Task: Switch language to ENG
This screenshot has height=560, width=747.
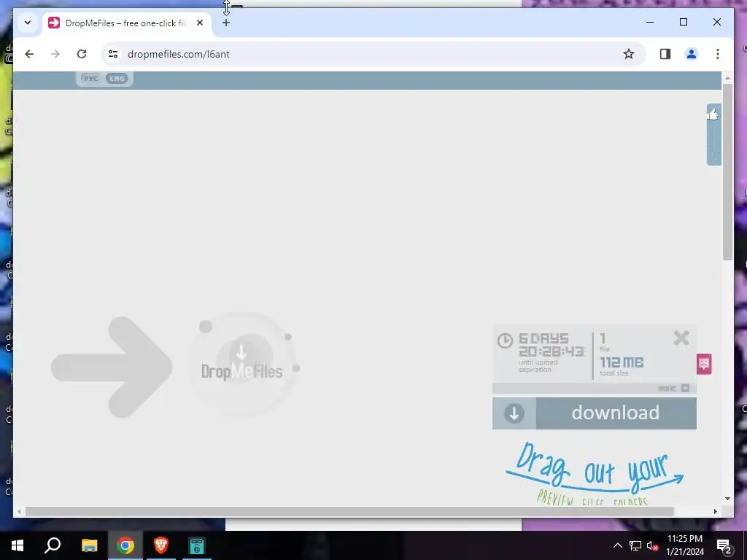Action: pyautogui.click(x=117, y=79)
